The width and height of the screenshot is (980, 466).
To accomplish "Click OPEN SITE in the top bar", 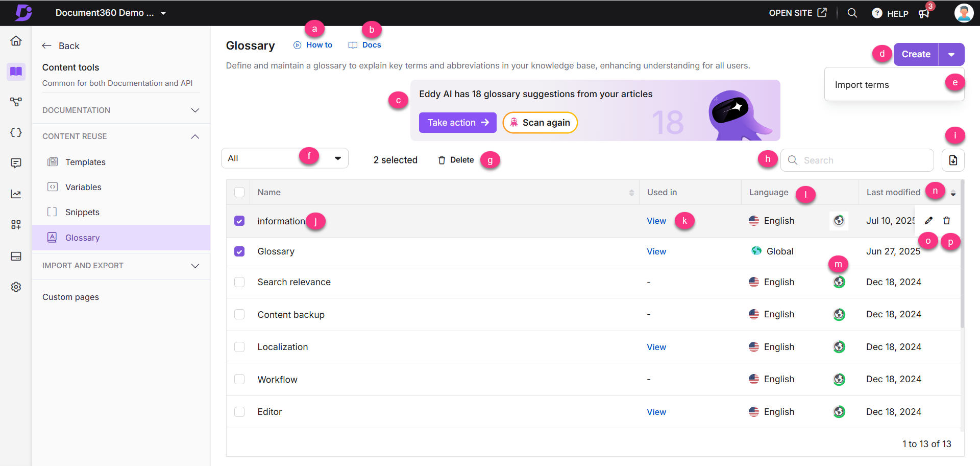I will [x=798, y=13].
